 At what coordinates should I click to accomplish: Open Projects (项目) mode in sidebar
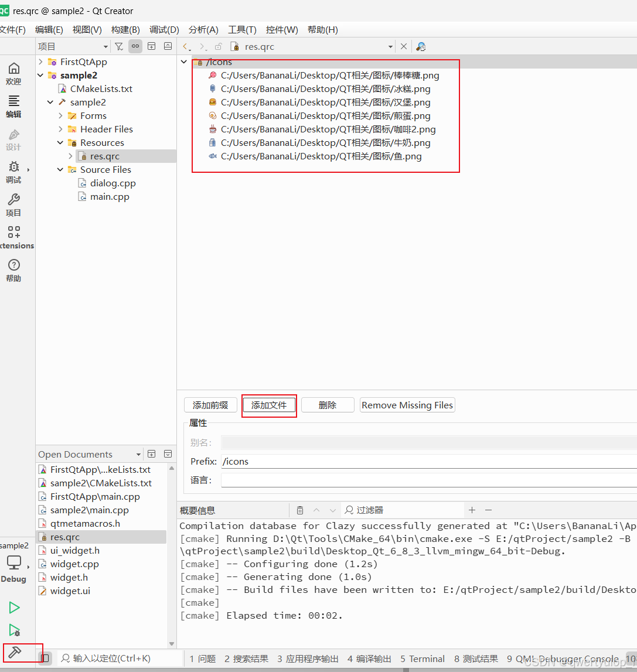click(13, 205)
